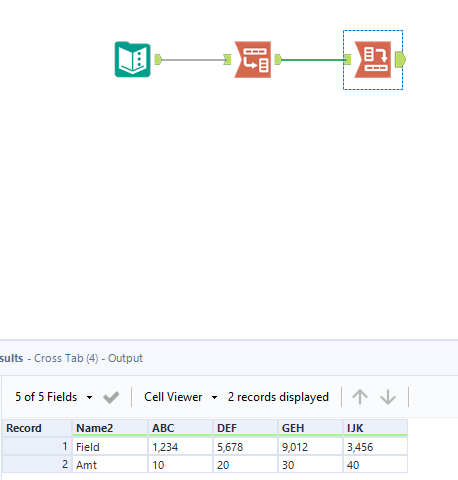
Task: Click the DEF column header
Action: (x=245, y=428)
